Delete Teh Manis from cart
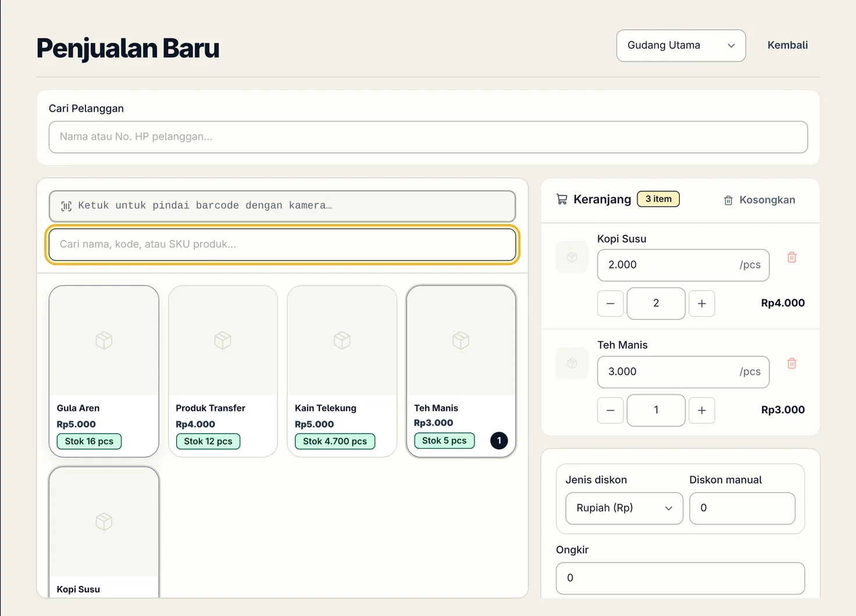This screenshot has width=856, height=616. (792, 363)
